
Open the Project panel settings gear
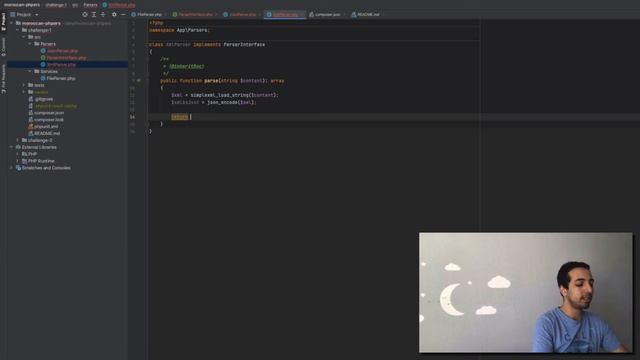point(114,14)
